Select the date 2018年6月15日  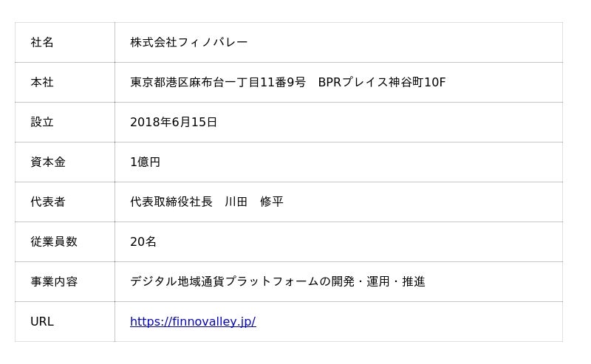click(x=174, y=122)
